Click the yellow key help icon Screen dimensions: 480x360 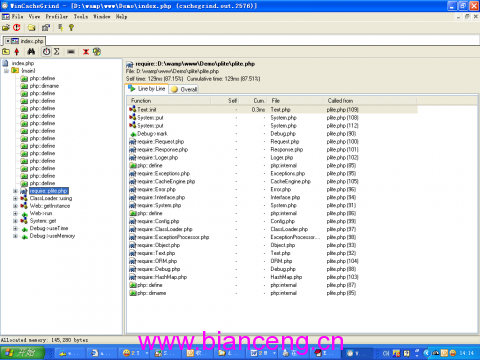tap(71, 28)
